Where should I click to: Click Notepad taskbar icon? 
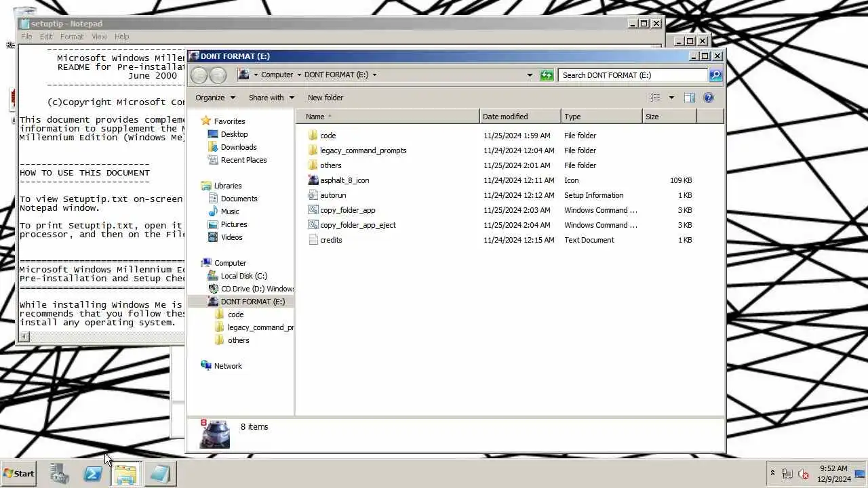click(160, 474)
